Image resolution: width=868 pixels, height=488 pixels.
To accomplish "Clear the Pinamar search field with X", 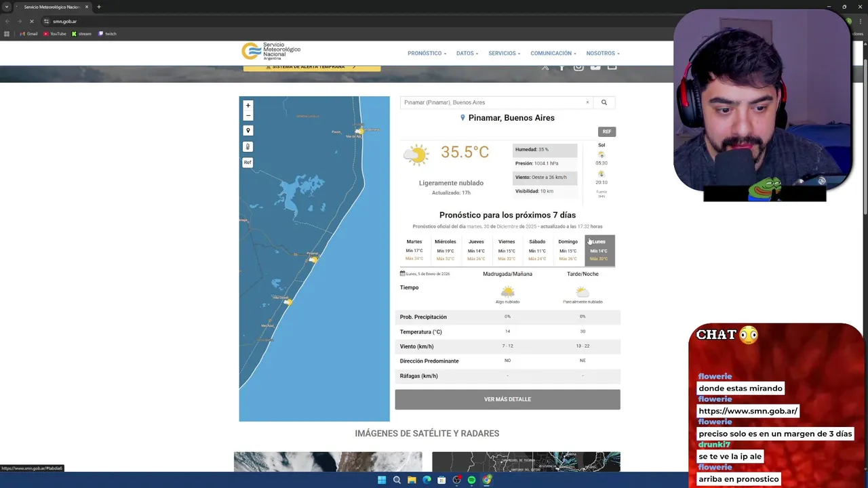I will (x=587, y=102).
